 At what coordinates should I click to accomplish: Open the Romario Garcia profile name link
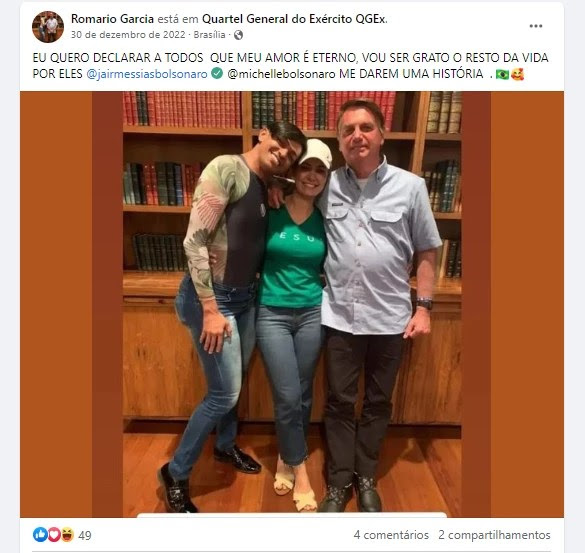[x=112, y=19]
